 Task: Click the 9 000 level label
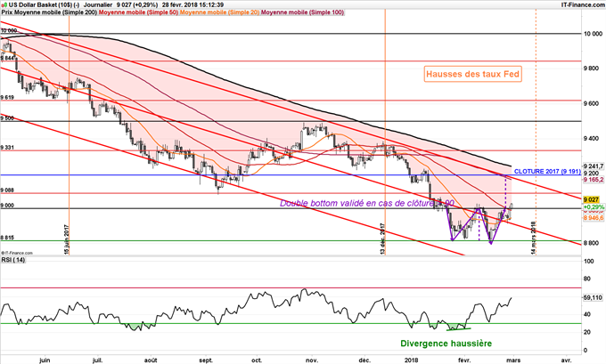pyautogui.click(x=7, y=206)
